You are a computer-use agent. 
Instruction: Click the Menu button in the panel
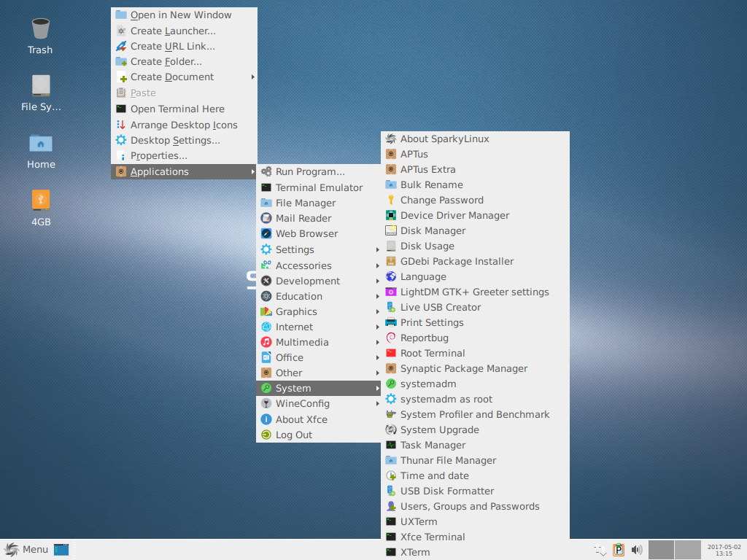(x=26, y=550)
